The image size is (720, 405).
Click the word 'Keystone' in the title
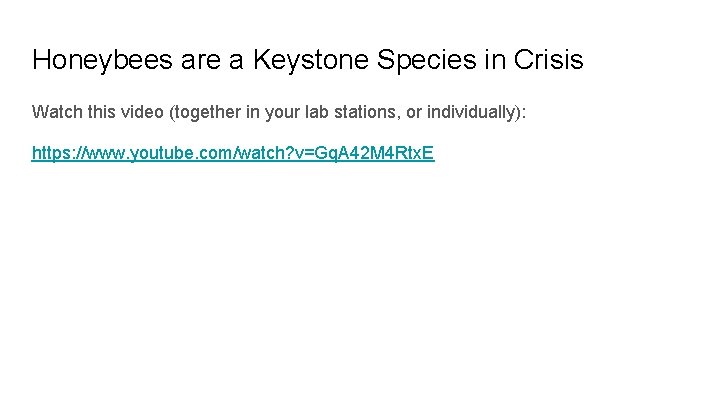(x=314, y=60)
